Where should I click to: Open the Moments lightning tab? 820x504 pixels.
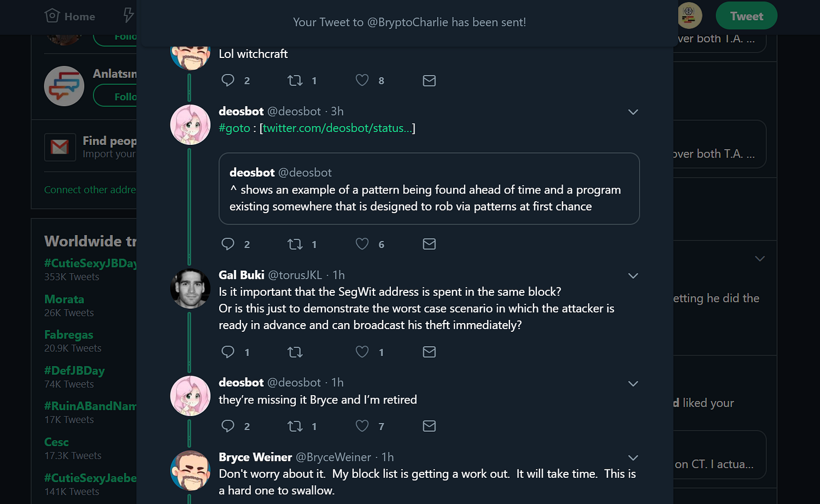(128, 15)
